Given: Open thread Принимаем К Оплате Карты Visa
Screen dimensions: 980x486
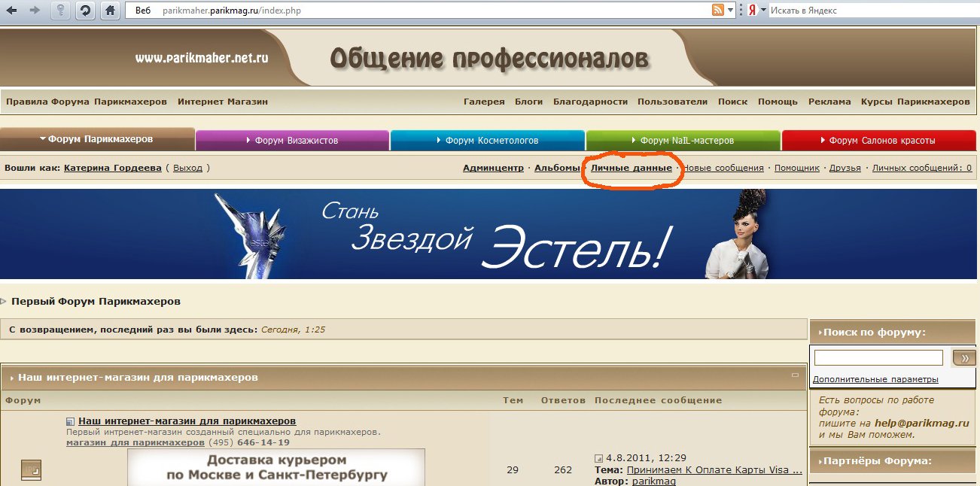Looking at the screenshot, I should tap(714, 469).
